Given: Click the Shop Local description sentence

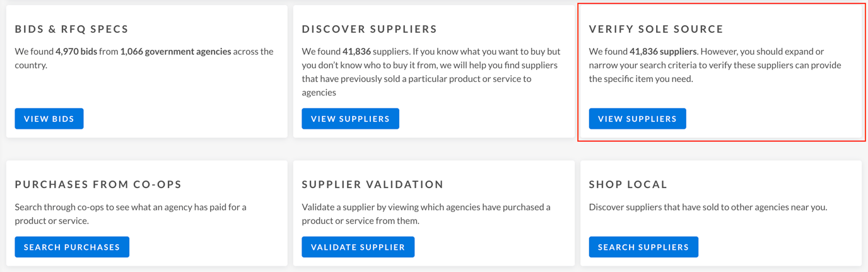Looking at the screenshot, I should tap(708, 207).
